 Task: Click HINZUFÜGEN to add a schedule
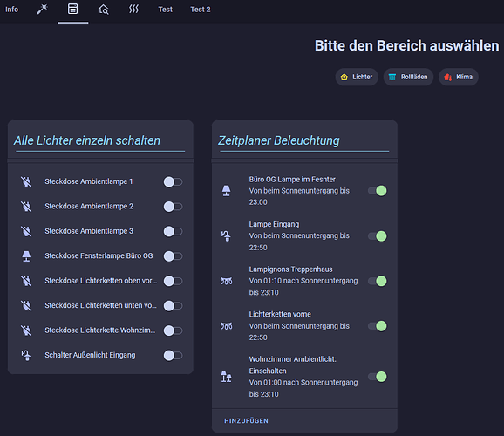pos(246,421)
